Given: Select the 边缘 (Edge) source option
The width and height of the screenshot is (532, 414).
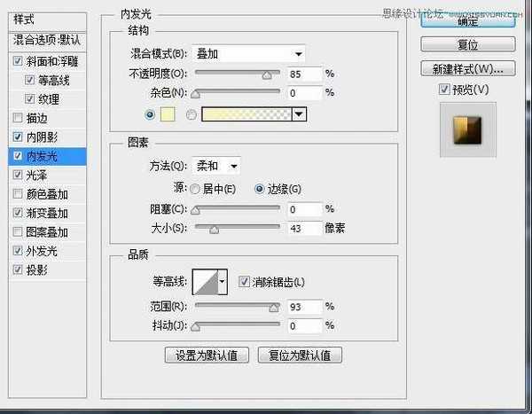Looking at the screenshot, I should point(260,189).
